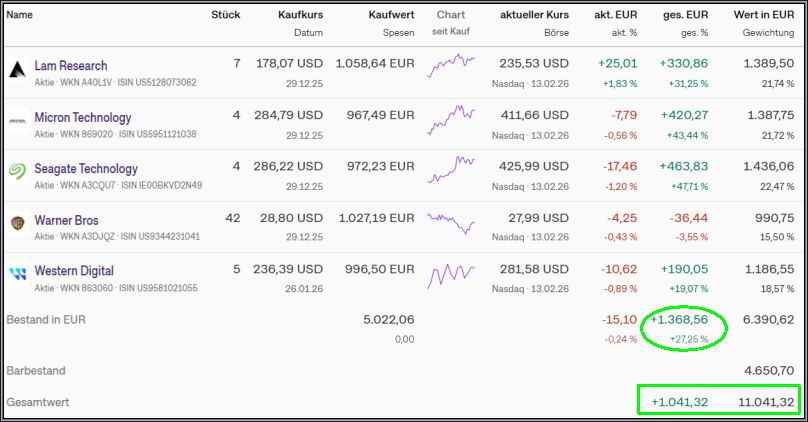Open the Micron Technology stock link

[x=83, y=117]
